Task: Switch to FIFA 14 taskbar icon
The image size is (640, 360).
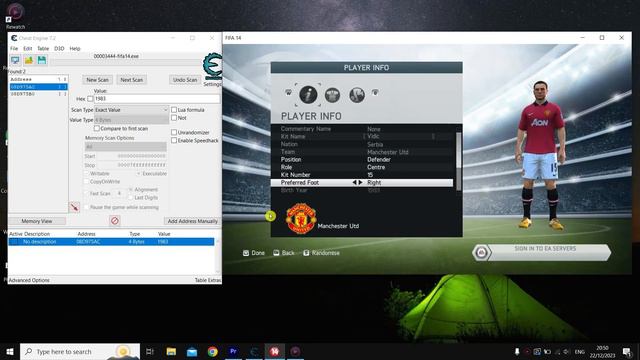Action: click(275, 351)
